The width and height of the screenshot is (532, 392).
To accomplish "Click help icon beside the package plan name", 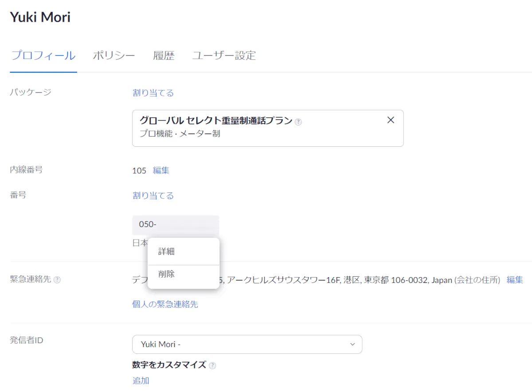I will (298, 122).
